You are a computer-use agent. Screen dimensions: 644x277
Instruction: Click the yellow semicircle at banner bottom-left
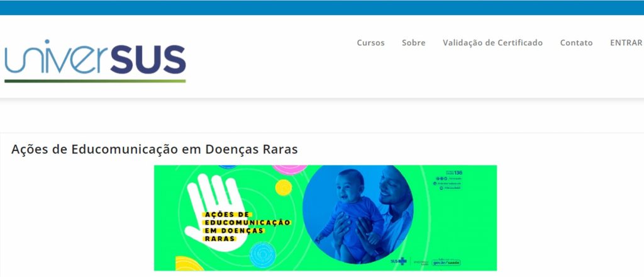click(189, 264)
